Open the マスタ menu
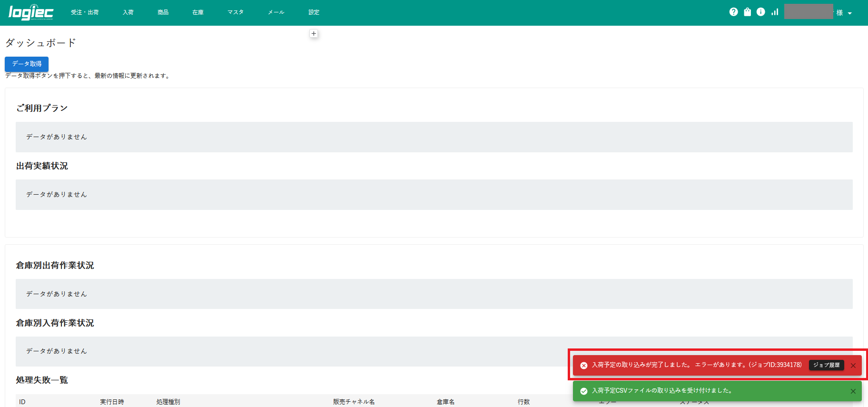This screenshot has width=868, height=407. pyautogui.click(x=236, y=12)
